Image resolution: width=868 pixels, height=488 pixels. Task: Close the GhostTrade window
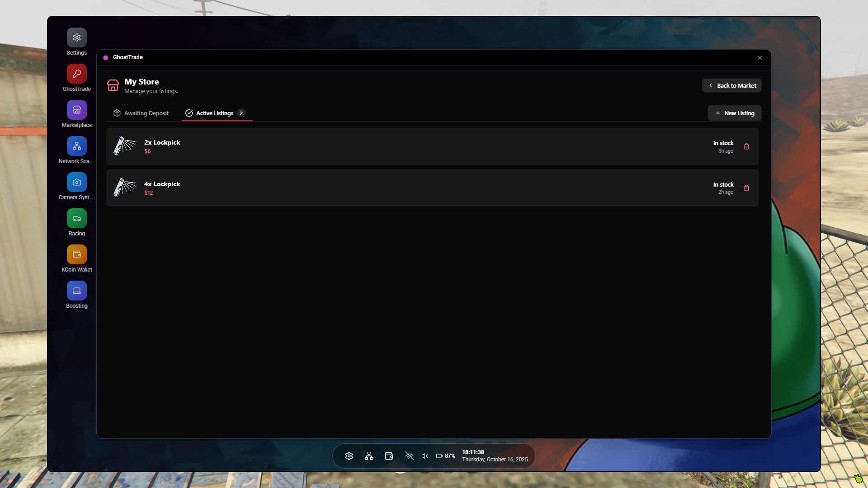pos(760,58)
